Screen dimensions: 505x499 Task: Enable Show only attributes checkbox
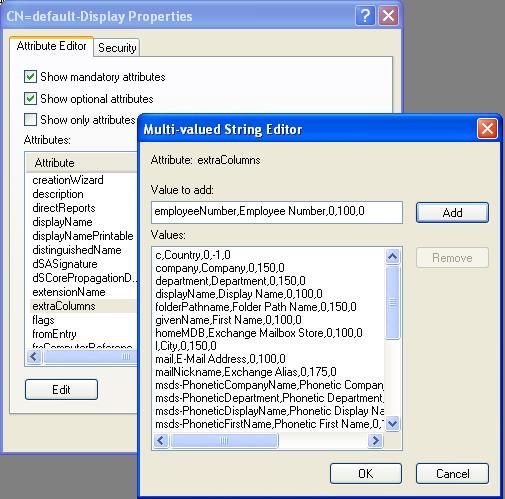point(30,120)
